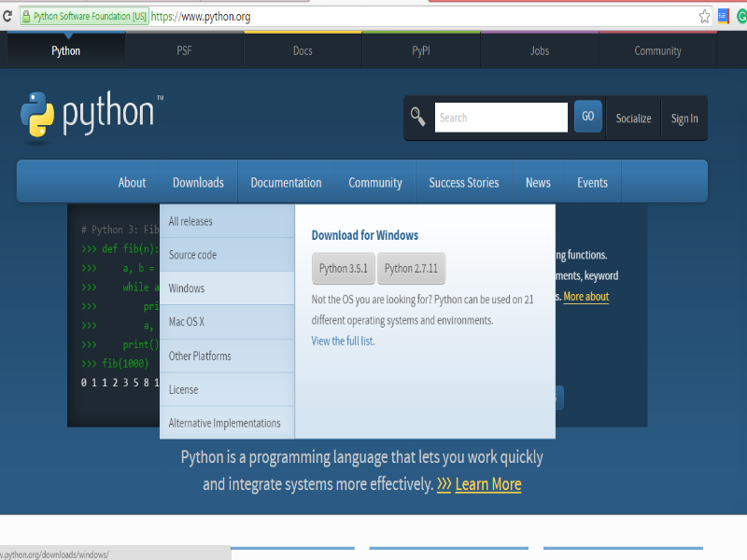Click the search magnifier icon
This screenshot has height=560, width=747.
tap(417, 117)
